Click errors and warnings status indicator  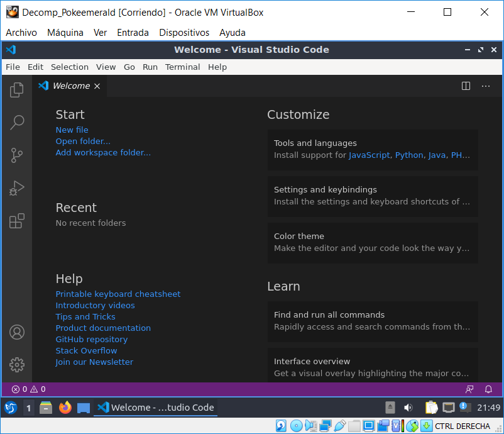29,389
